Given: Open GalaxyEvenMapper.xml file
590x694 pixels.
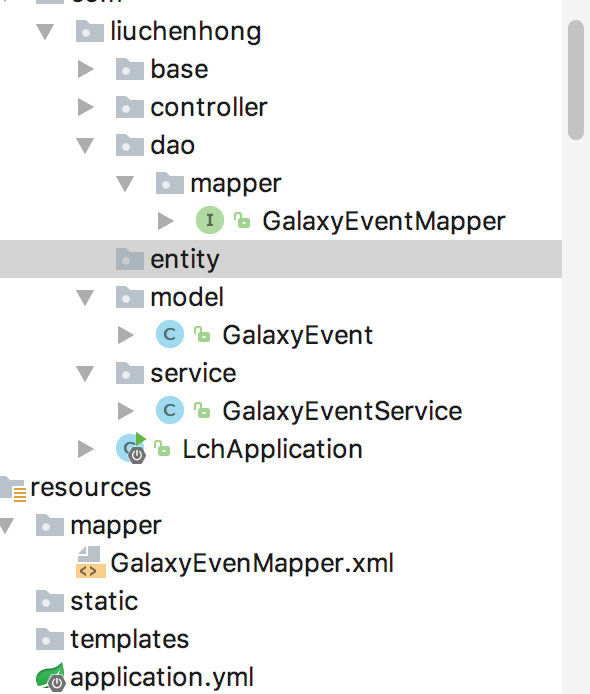Looking at the screenshot, I should 252,563.
